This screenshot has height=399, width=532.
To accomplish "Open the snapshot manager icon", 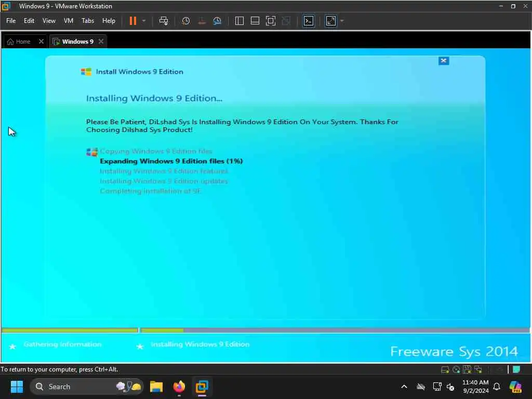I will tap(217, 21).
